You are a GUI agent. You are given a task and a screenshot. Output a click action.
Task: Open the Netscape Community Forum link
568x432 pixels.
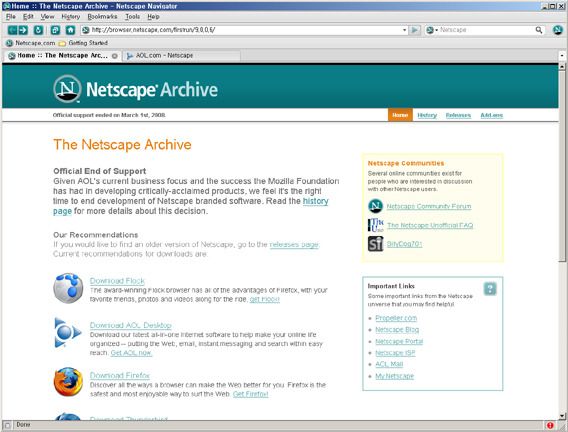429,206
